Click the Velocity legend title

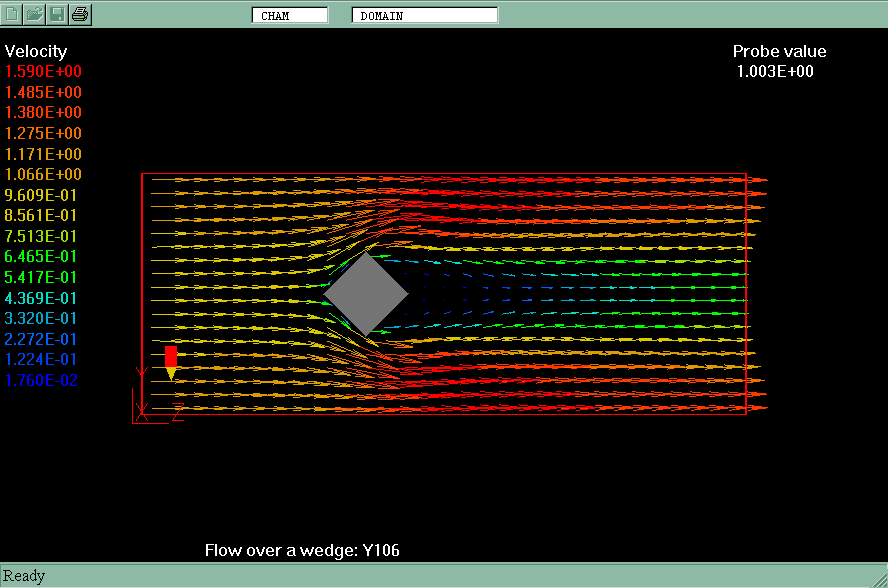(x=36, y=52)
